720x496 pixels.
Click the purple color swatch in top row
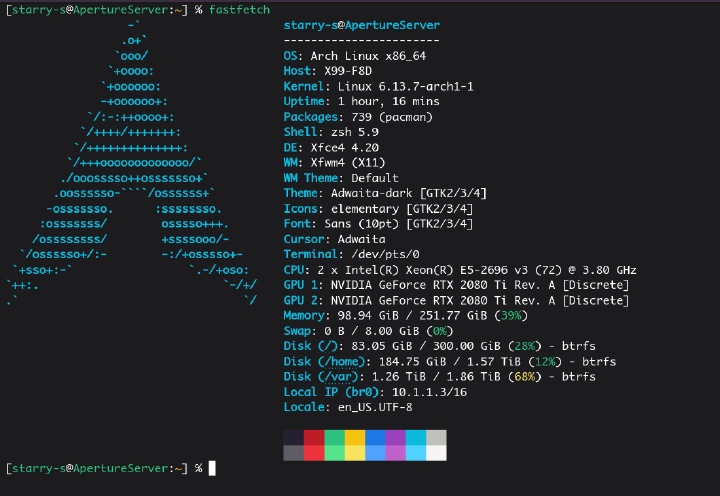[x=395, y=438]
